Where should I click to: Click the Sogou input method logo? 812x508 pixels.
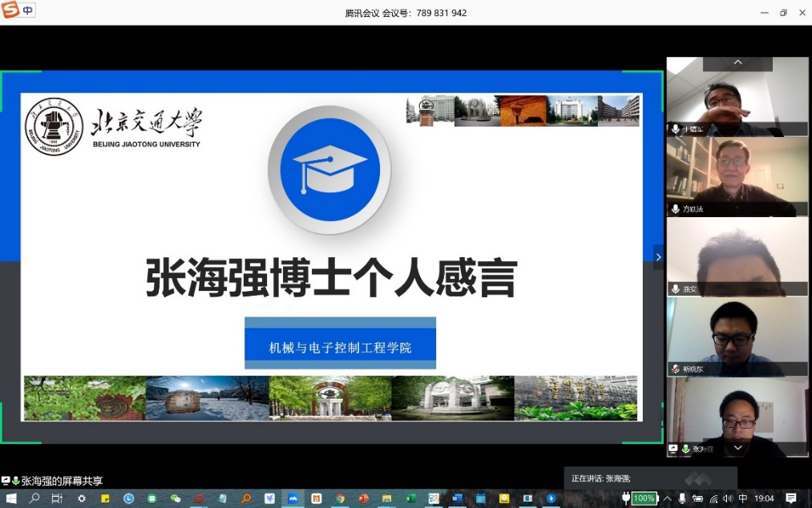click(x=10, y=10)
